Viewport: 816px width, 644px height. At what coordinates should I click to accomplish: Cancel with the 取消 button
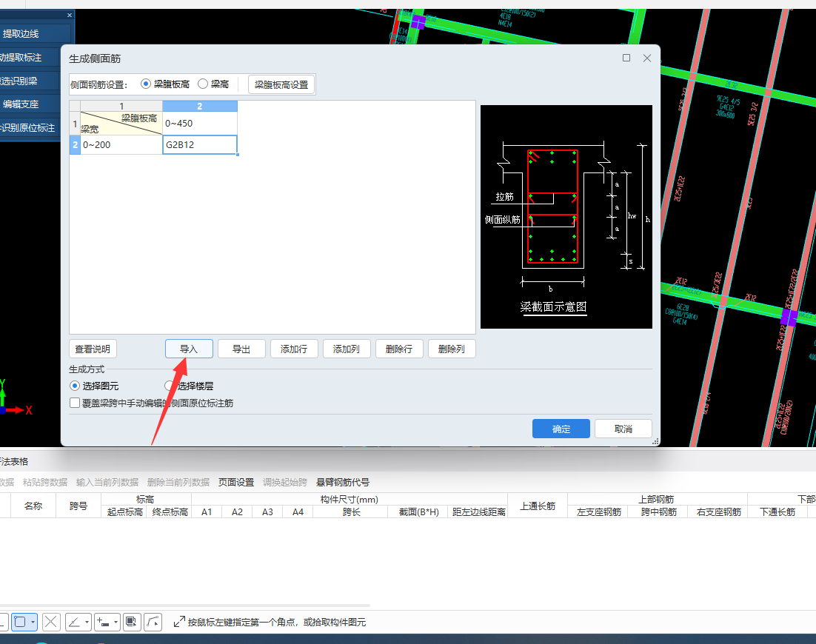pyautogui.click(x=623, y=429)
